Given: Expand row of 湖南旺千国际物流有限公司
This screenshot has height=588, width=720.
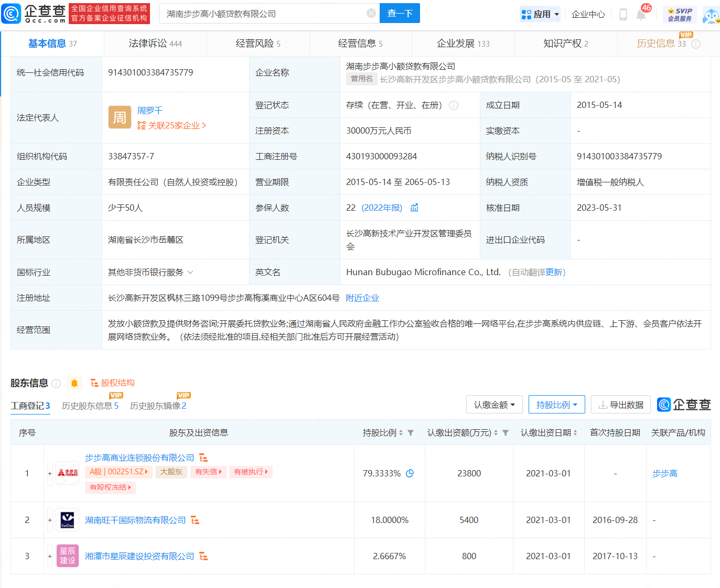Looking at the screenshot, I should 50,520.
